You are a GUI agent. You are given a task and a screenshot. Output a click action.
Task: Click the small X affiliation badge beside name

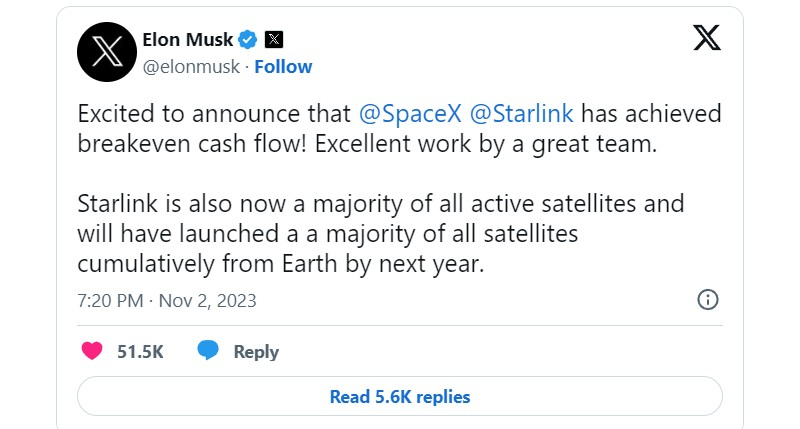tap(274, 40)
